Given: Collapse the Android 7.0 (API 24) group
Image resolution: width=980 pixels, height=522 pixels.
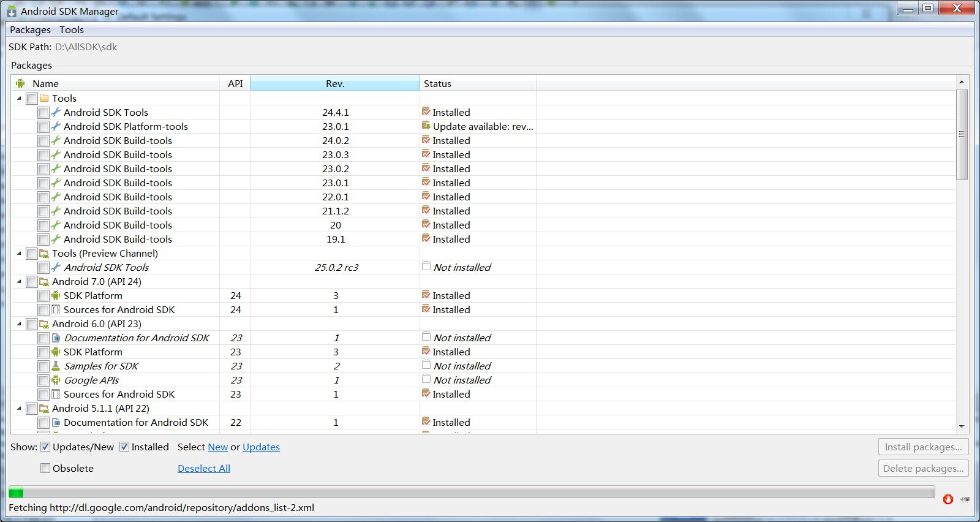Looking at the screenshot, I should (x=19, y=281).
